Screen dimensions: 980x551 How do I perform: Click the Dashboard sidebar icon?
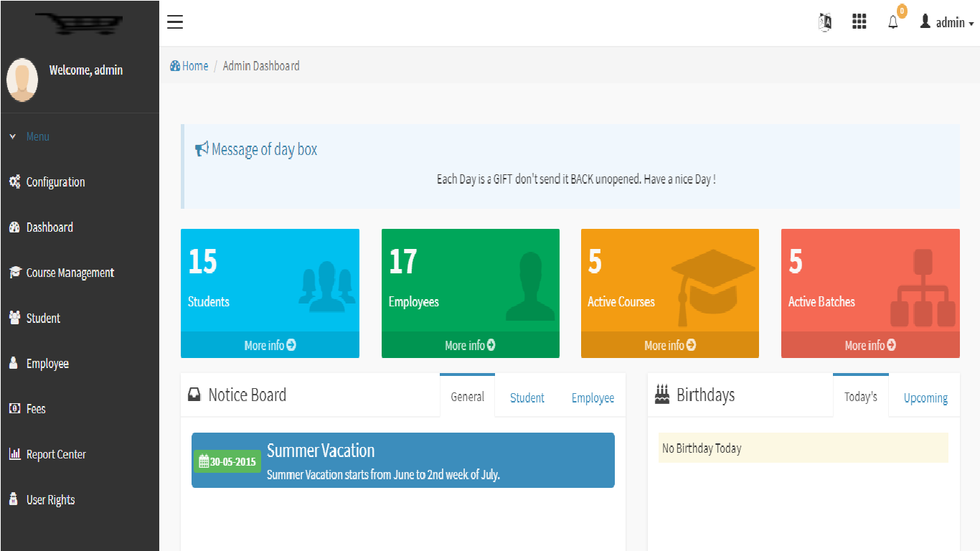tap(14, 227)
